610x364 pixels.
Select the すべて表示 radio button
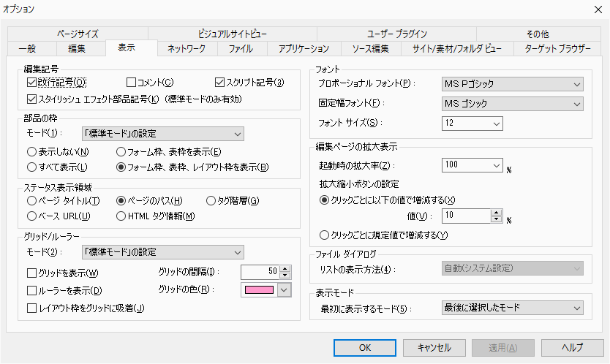[x=32, y=167]
